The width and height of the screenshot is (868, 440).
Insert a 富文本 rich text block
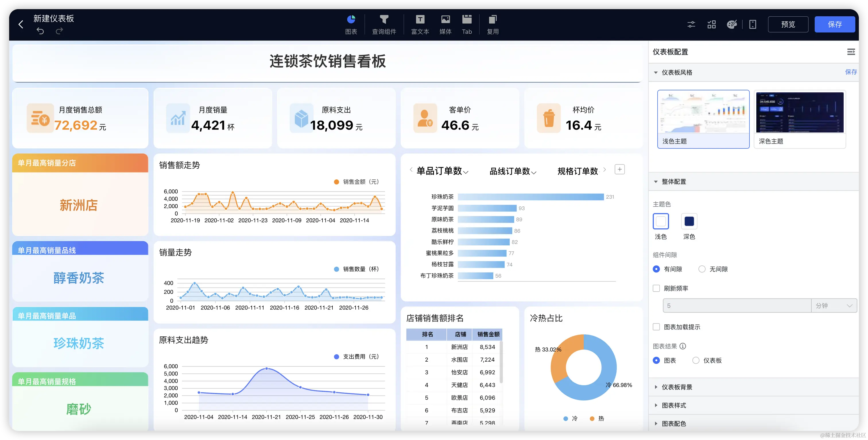tap(420, 20)
